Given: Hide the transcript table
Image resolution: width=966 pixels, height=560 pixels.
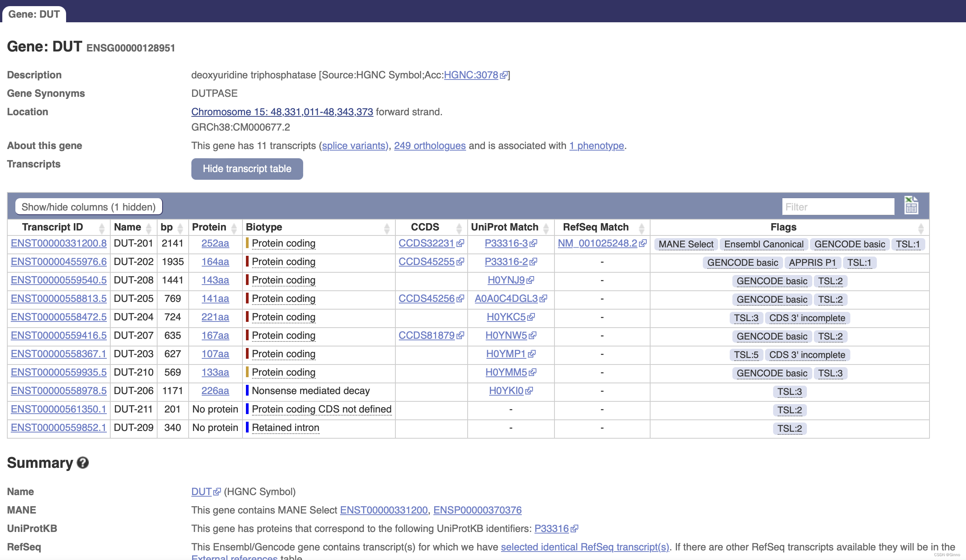Looking at the screenshot, I should tap(247, 169).
